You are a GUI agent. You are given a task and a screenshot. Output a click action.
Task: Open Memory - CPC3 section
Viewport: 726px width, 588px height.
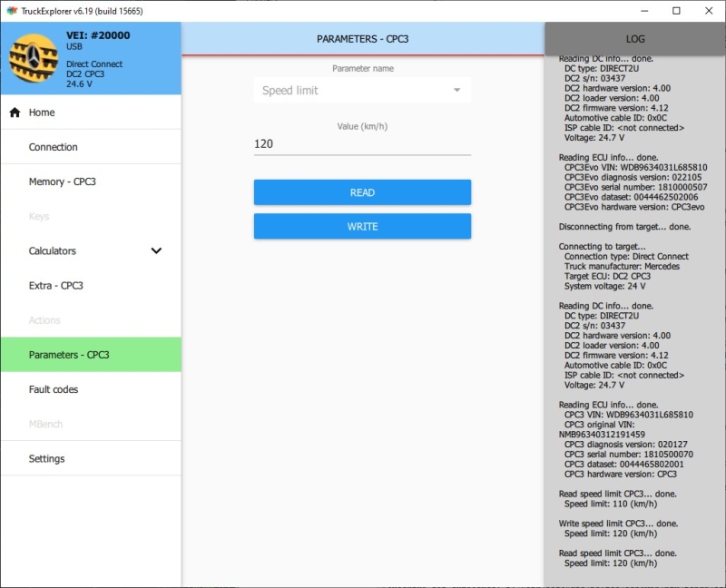(x=91, y=181)
